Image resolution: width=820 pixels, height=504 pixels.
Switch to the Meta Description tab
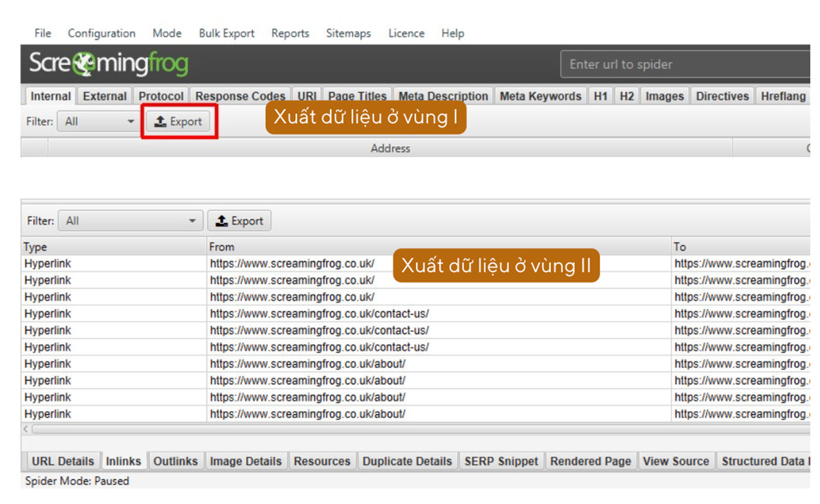click(443, 96)
